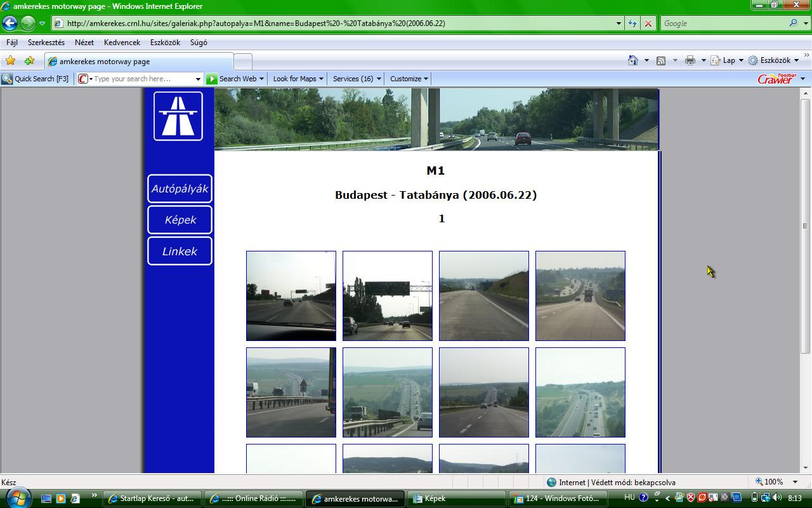The image size is (812, 508).
Task: Open a new blank tab
Action: 242,62
